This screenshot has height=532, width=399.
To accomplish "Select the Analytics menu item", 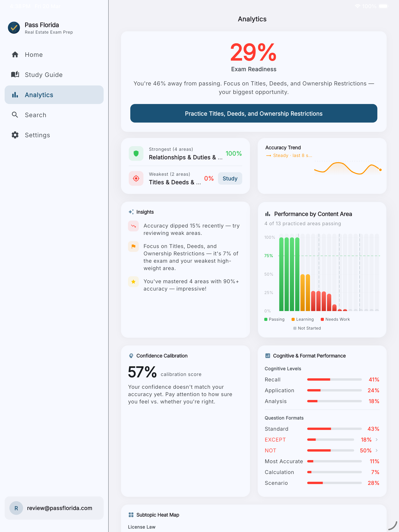I will (x=54, y=95).
